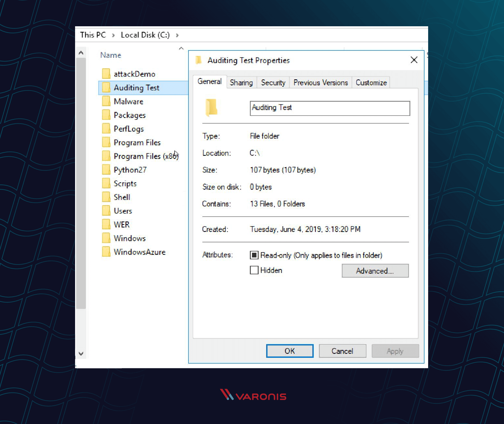Click the Security tab
This screenshot has height=424, width=504.
coord(272,82)
